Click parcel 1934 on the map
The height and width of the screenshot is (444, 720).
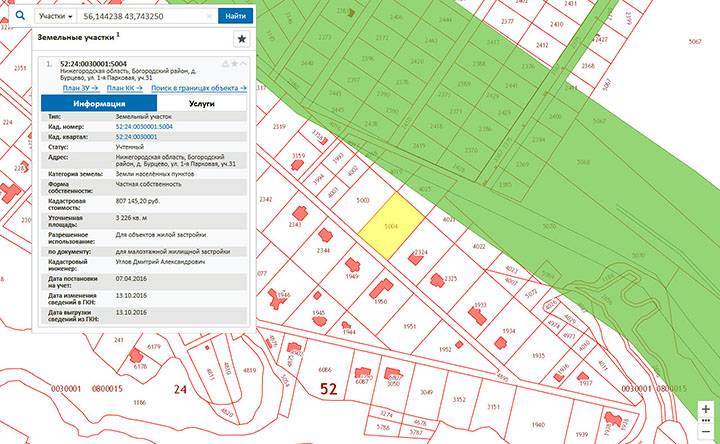click(509, 331)
